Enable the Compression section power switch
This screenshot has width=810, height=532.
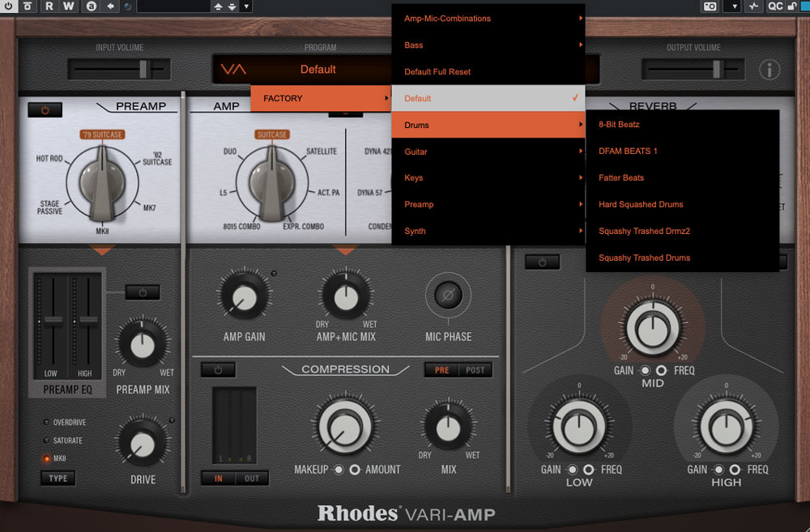tap(217, 368)
